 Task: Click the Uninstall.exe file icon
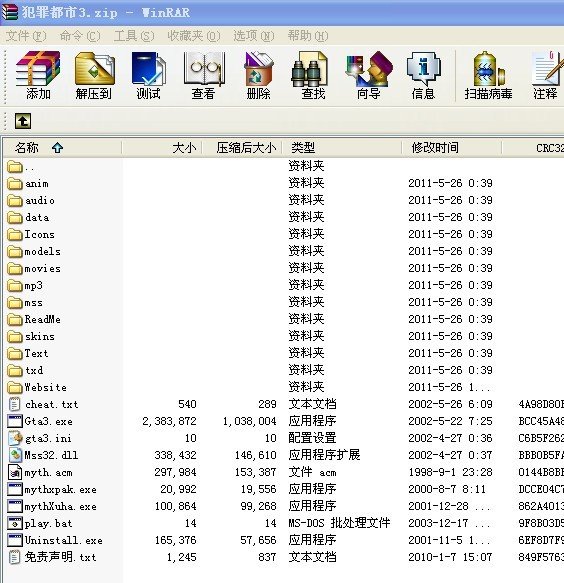tap(15, 540)
